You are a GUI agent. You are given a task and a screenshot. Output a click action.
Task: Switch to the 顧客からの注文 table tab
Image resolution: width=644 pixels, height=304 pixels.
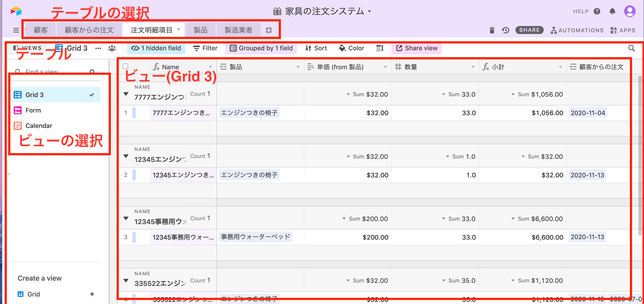click(89, 30)
